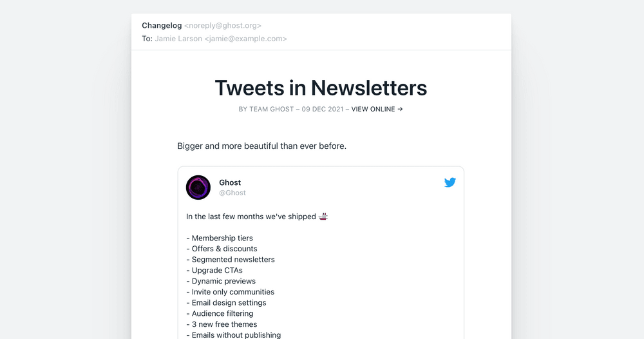Click the 3 new free themes line

click(x=222, y=324)
